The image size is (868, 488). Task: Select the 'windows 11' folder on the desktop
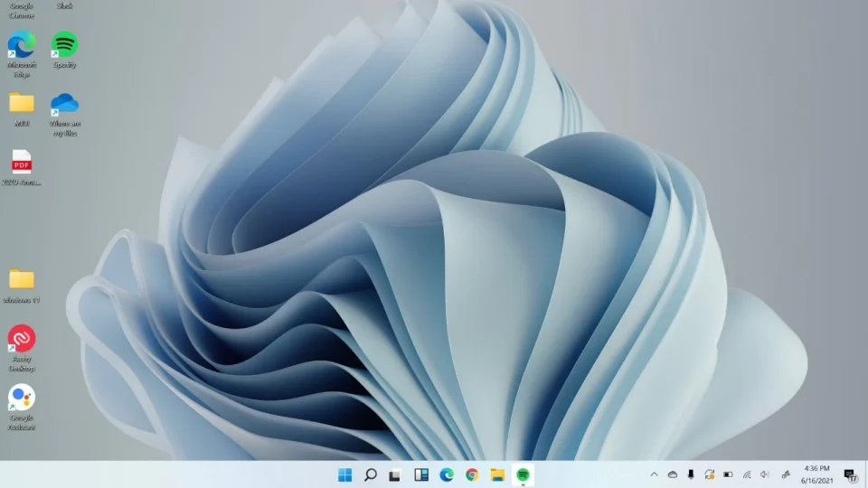[x=22, y=279]
